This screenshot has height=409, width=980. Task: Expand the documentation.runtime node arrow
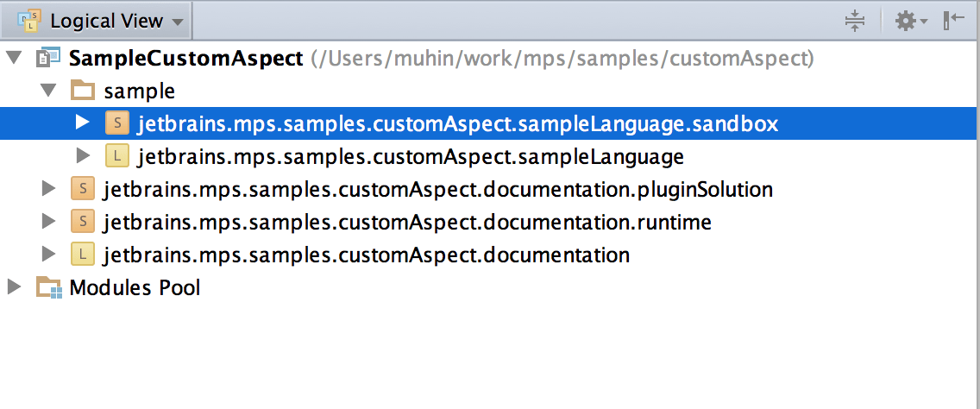tap(49, 221)
